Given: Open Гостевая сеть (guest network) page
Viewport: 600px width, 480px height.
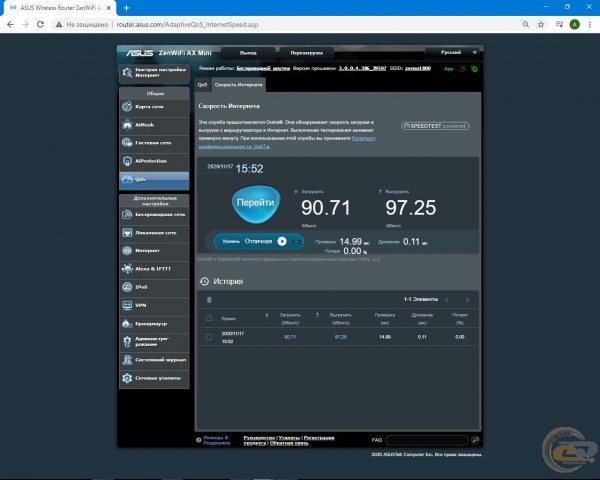Looking at the screenshot, I should point(154,143).
